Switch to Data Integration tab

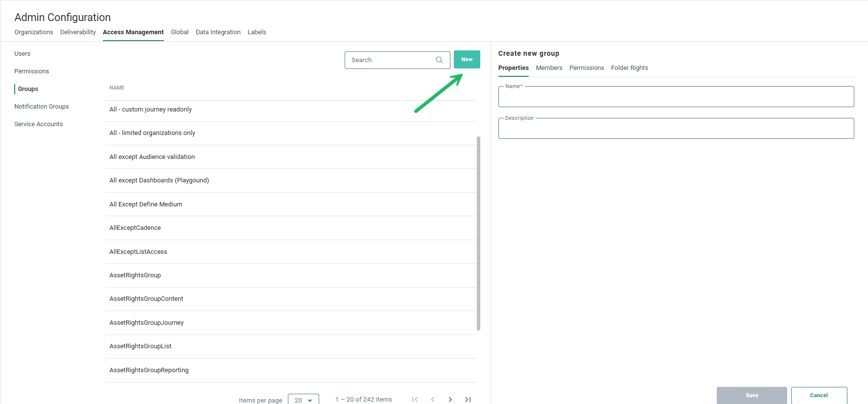click(x=218, y=32)
